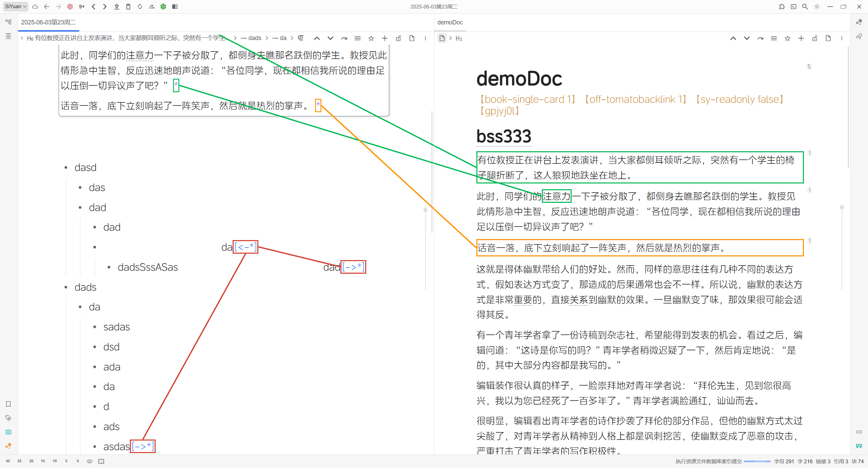Toggle the eye icon in status bar
The height and width of the screenshot is (468, 868).
tap(90, 461)
